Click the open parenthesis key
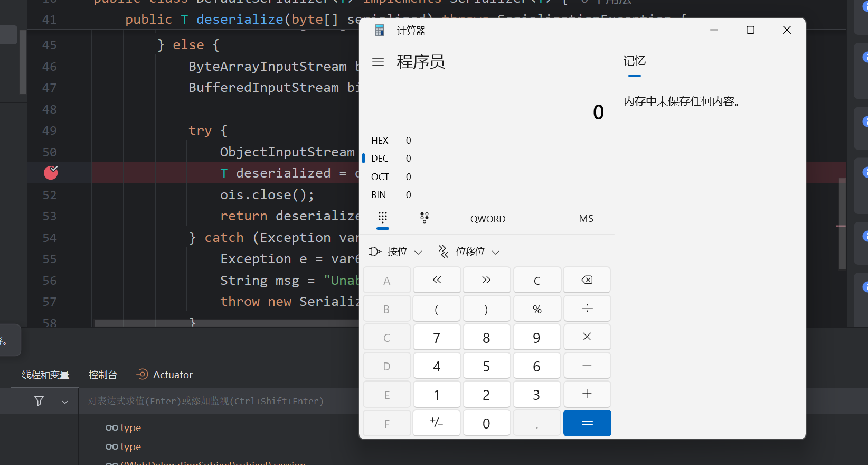Image resolution: width=868 pixels, height=465 pixels. pos(437,309)
